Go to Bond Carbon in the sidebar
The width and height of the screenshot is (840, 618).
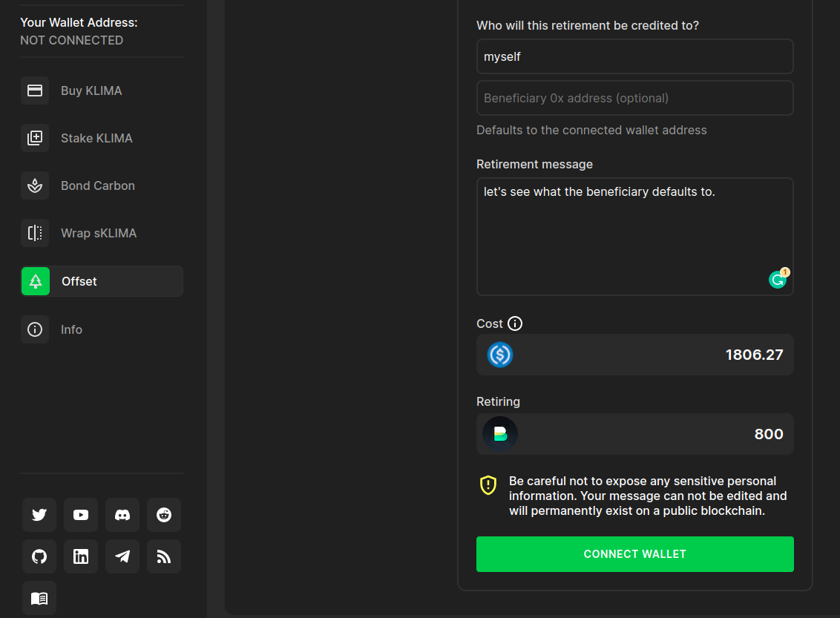(102, 185)
